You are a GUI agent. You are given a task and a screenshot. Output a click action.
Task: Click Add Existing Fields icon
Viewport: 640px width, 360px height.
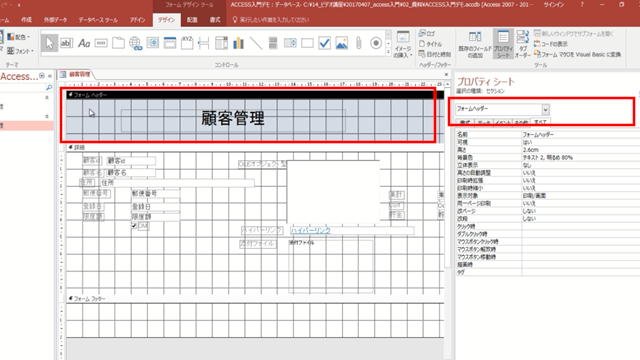pos(475,44)
